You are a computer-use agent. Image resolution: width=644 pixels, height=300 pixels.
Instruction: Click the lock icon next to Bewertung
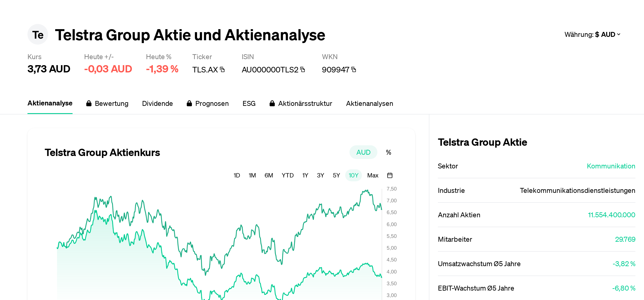pos(89,103)
